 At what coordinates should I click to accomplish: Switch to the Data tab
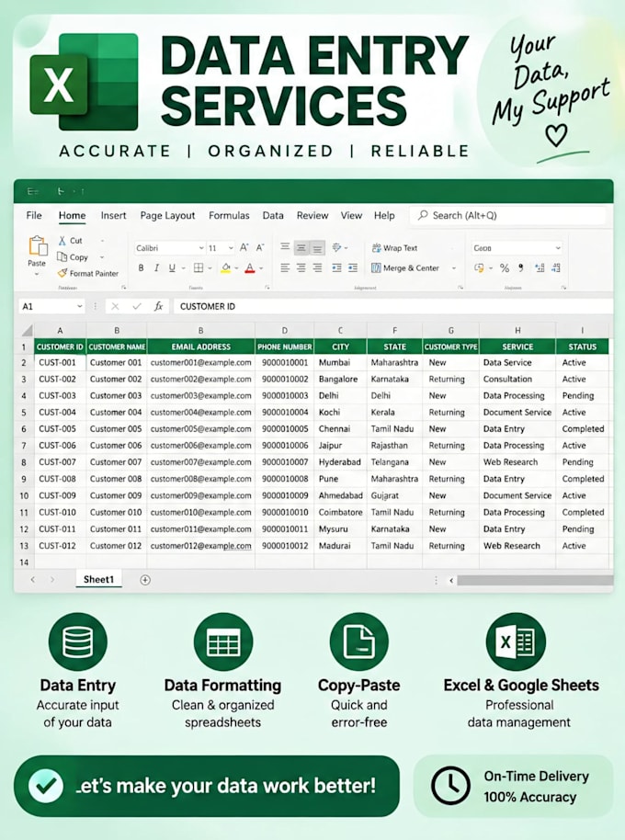pos(273,215)
